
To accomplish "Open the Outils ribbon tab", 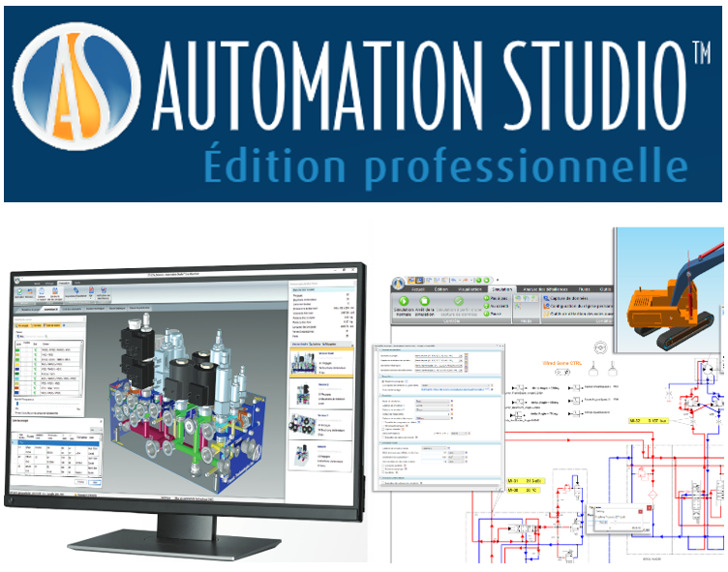I will point(605,288).
